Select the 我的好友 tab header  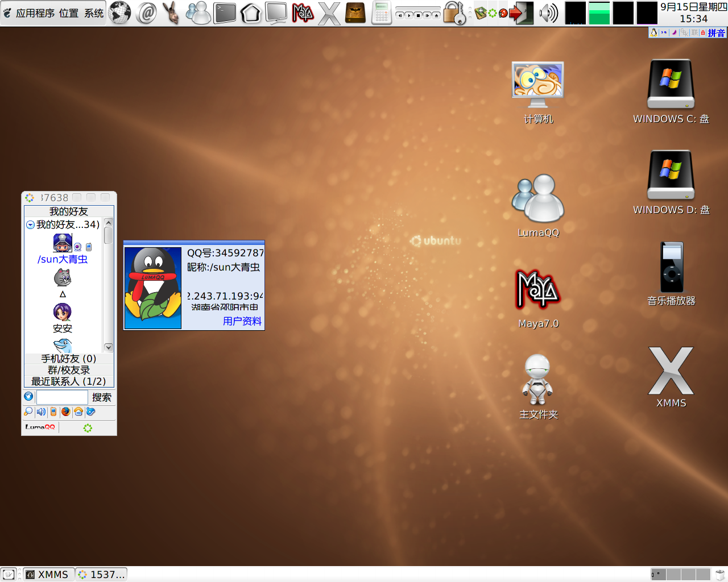[69, 211]
